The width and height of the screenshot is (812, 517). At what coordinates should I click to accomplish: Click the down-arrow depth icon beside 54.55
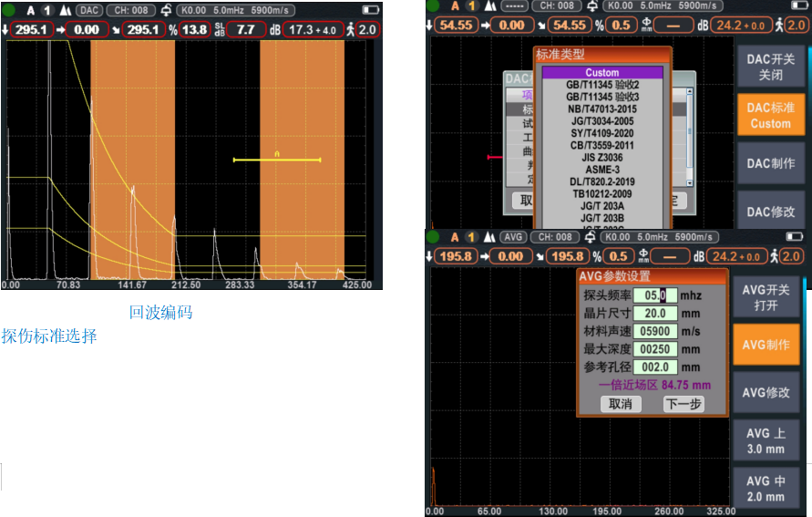tap(429, 26)
